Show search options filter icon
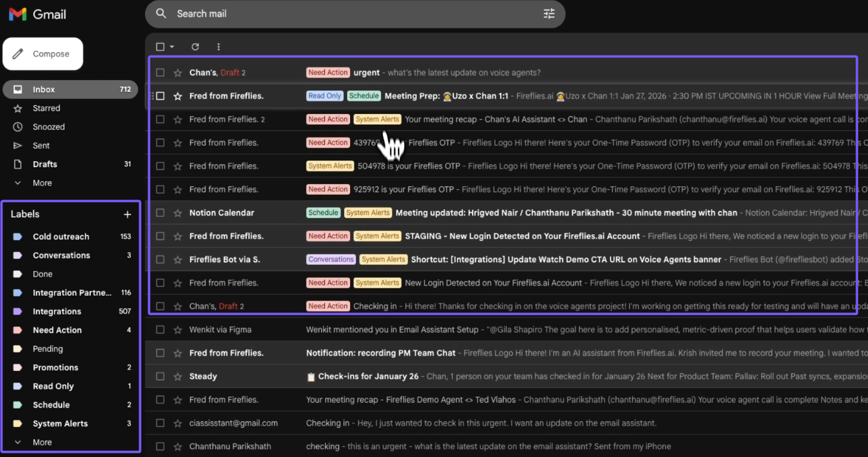This screenshot has width=868, height=457. coord(549,14)
